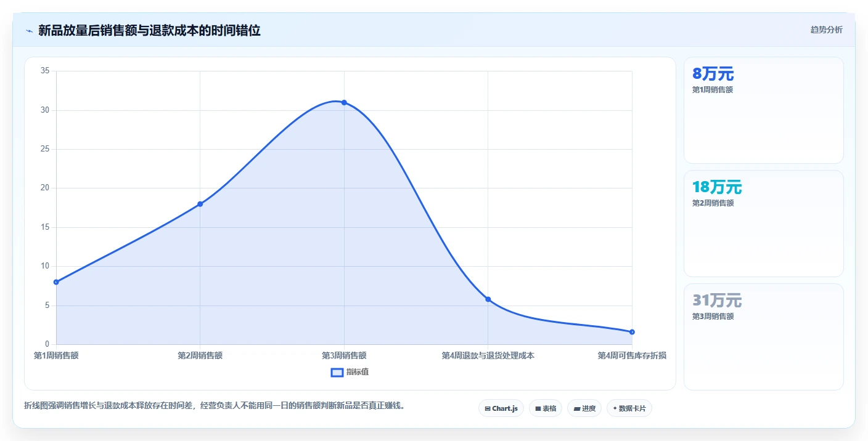Click the x-axis label 第4周退款与退货处理成本
868x441 pixels.
[x=488, y=355]
